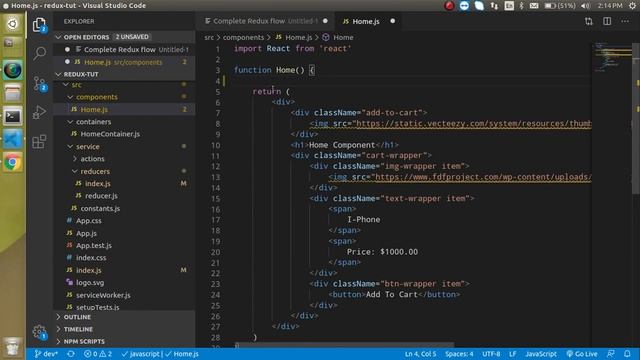
Task: Open Chrome from the Ubuntu dock
Action: tap(13, 162)
